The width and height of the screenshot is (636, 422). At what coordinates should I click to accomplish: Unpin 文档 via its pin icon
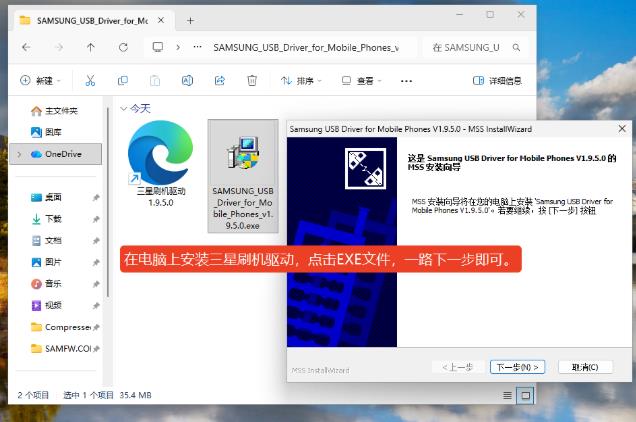click(96, 241)
